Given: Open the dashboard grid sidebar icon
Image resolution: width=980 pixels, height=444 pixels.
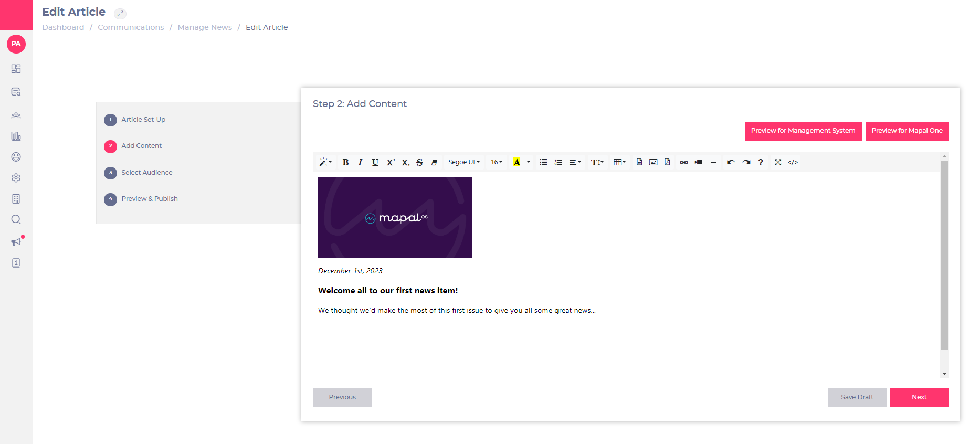Looking at the screenshot, I should [x=16, y=69].
